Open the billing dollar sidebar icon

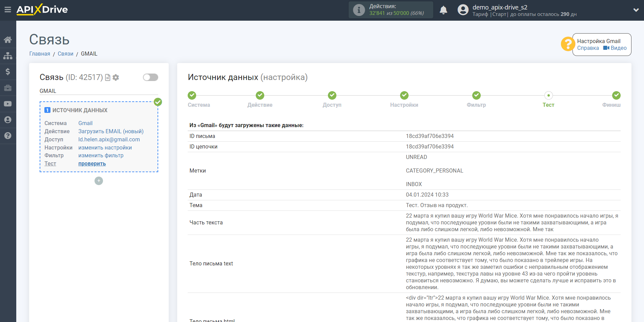click(8, 72)
